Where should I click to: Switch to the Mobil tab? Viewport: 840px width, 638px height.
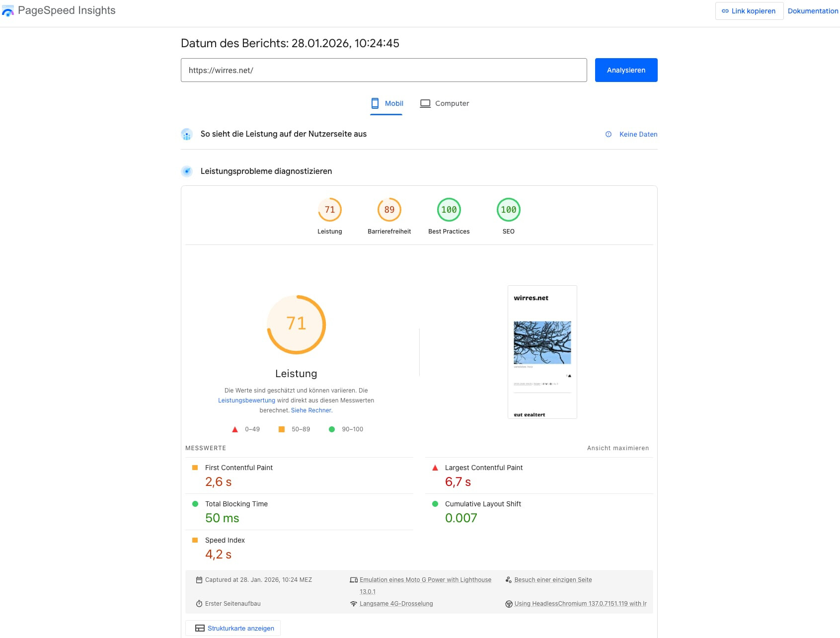coord(386,103)
